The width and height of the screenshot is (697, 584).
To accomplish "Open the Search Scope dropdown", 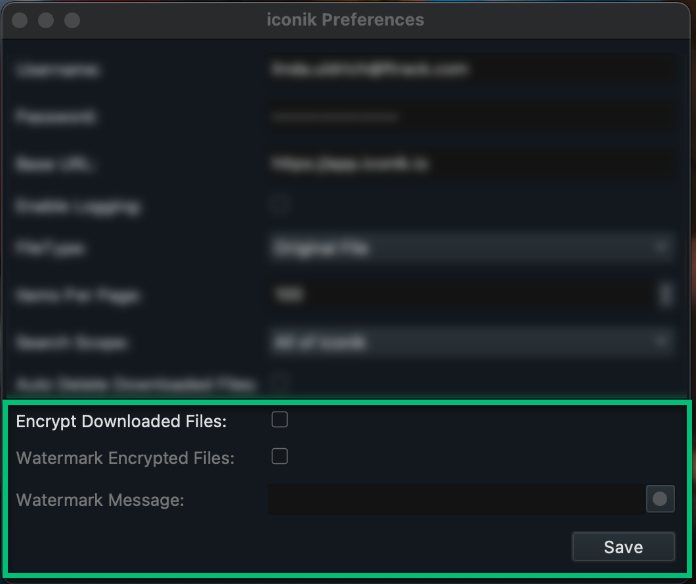I will [471, 342].
